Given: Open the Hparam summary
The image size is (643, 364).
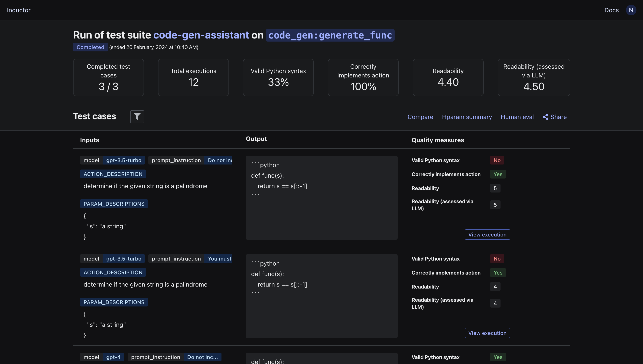Looking at the screenshot, I should coord(467,117).
